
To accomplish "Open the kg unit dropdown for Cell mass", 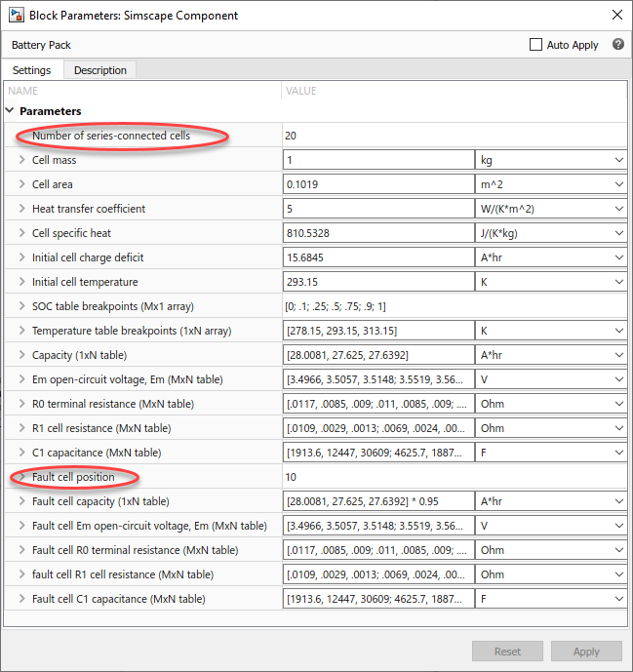I will [x=551, y=160].
